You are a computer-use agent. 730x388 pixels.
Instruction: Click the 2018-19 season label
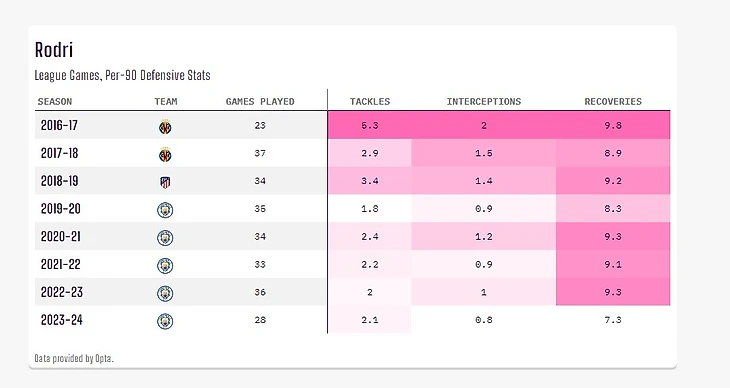coord(60,181)
